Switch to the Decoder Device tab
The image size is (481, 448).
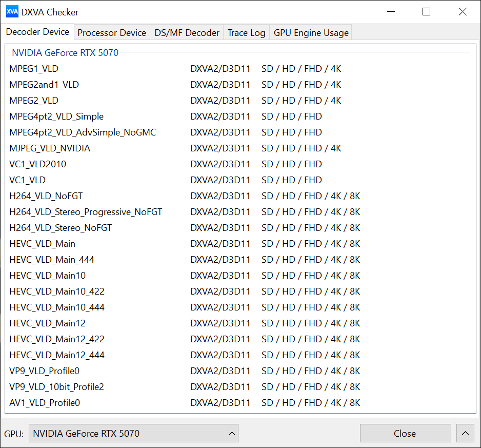click(37, 32)
